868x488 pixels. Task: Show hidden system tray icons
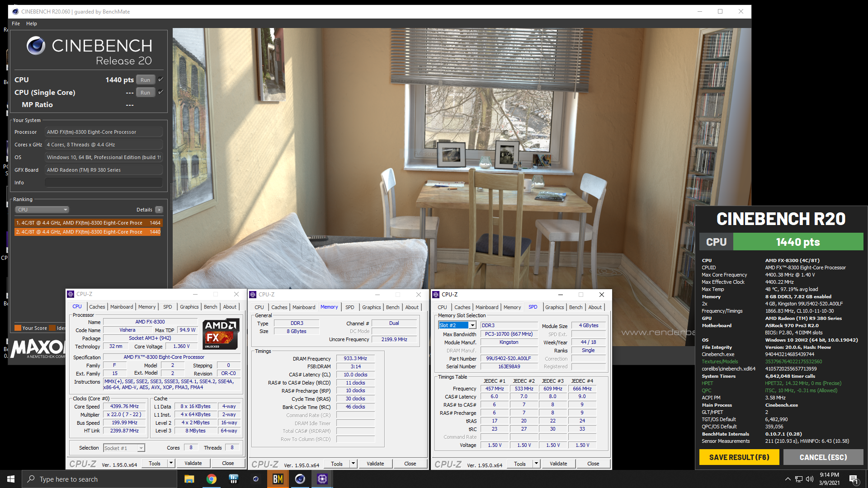click(x=788, y=479)
